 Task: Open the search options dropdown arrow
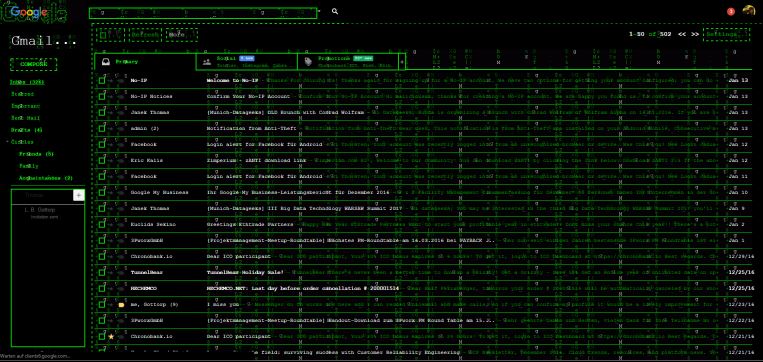[x=320, y=11]
